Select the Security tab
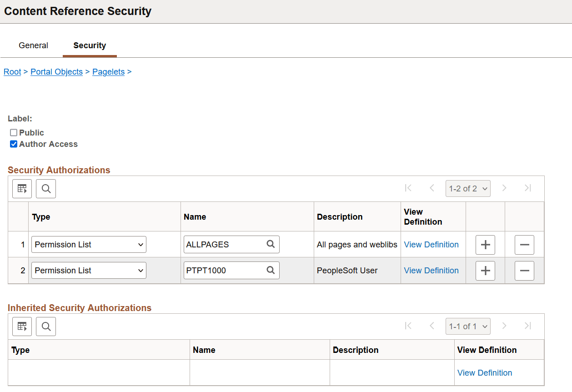Screen dimensions: 572x392 [89, 45]
